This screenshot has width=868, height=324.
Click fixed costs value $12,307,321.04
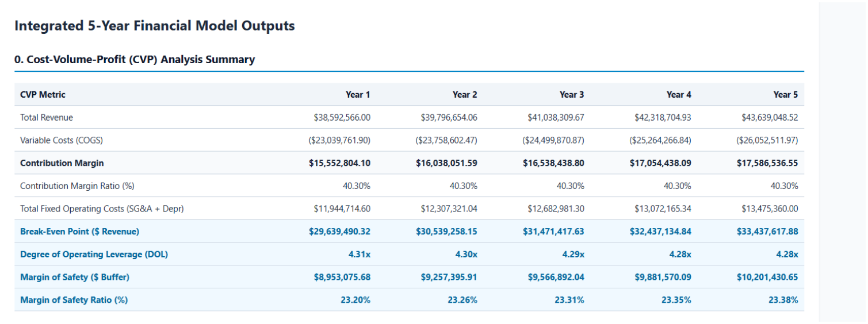[449, 209]
